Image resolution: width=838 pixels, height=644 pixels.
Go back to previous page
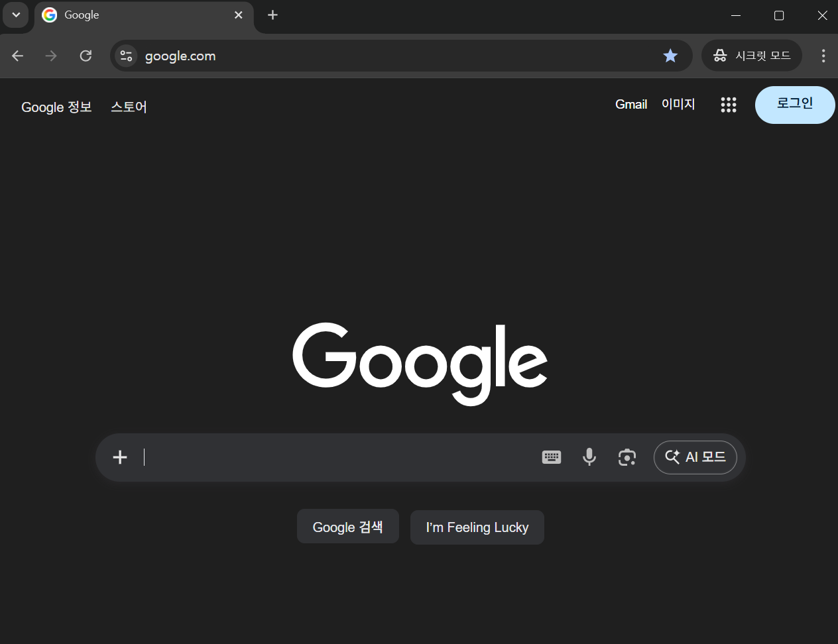tap(18, 56)
